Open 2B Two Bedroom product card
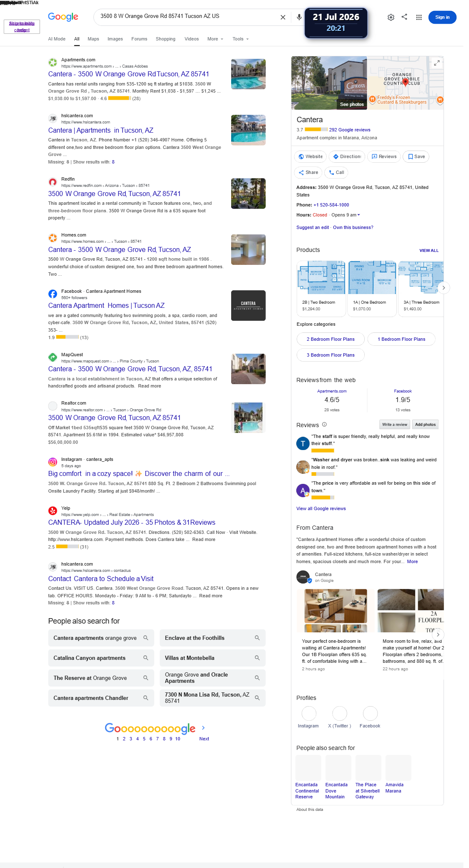 click(321, 288)
